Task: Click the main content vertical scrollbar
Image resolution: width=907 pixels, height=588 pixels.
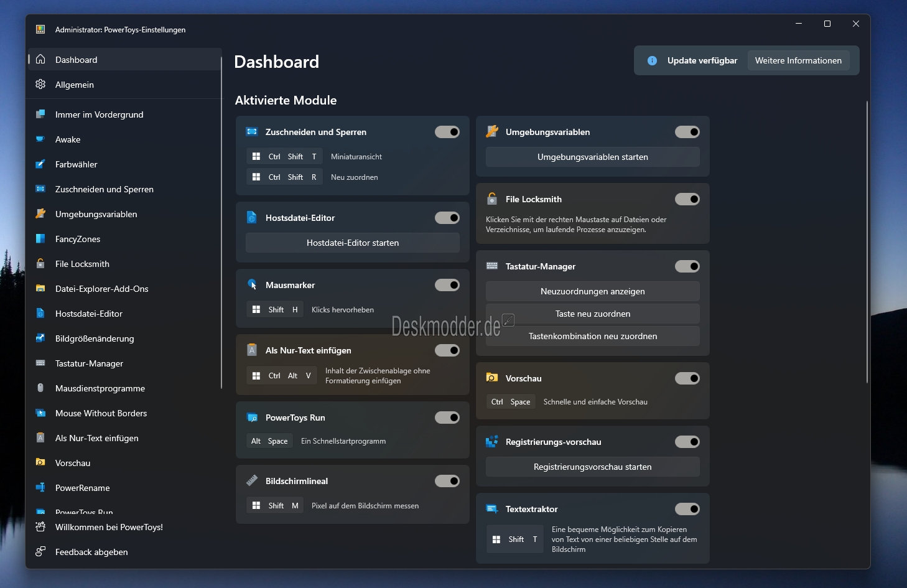Action: 867,241
